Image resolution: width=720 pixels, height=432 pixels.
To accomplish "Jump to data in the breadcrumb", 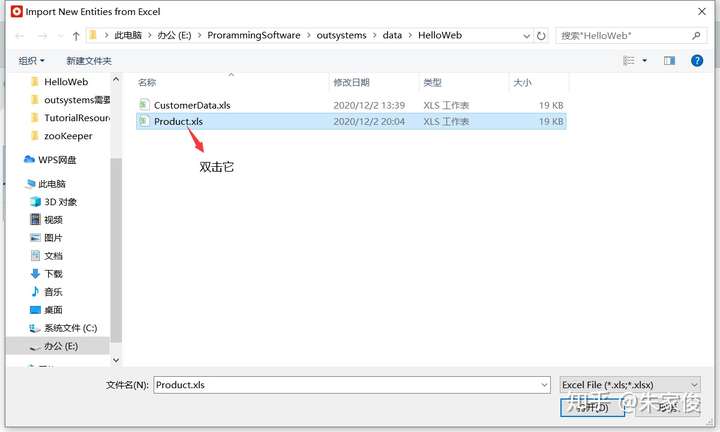I will pyautogui.click(x=392, y=35).
